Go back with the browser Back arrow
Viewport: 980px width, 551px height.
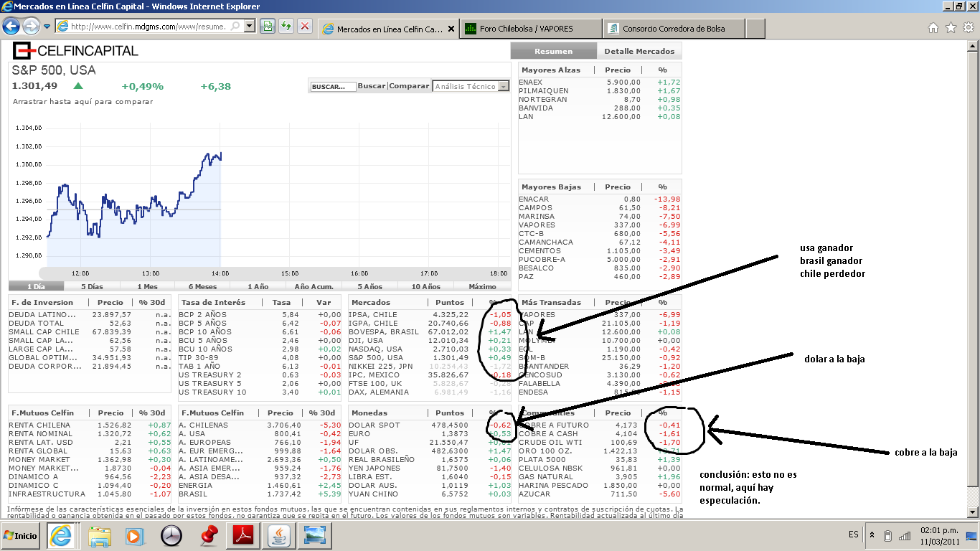(11, 27)
